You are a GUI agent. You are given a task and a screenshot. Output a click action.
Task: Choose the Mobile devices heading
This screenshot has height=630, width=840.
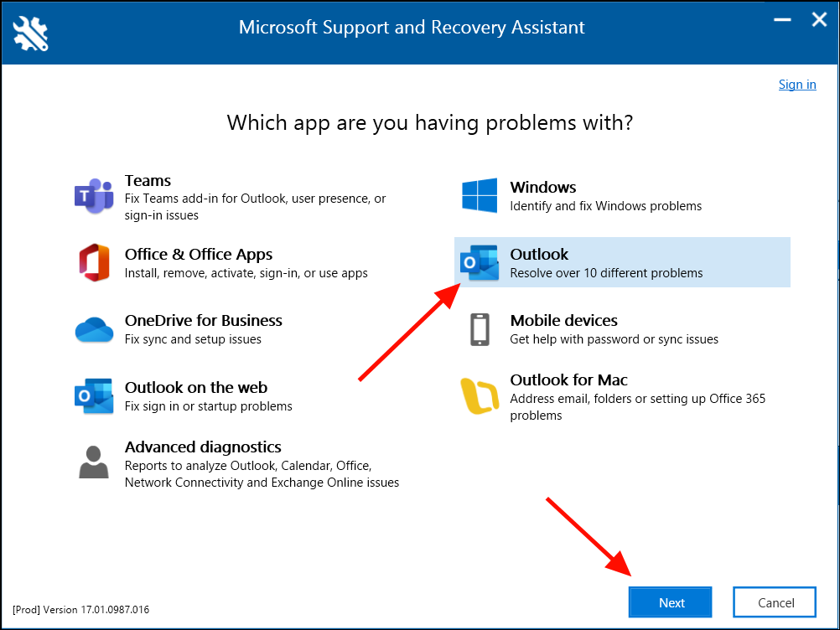564,320
